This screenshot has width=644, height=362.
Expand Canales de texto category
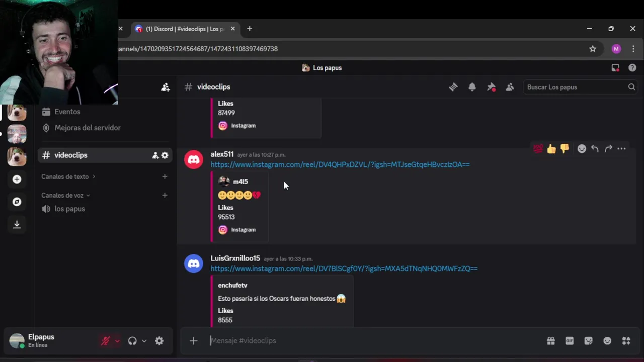68,176
